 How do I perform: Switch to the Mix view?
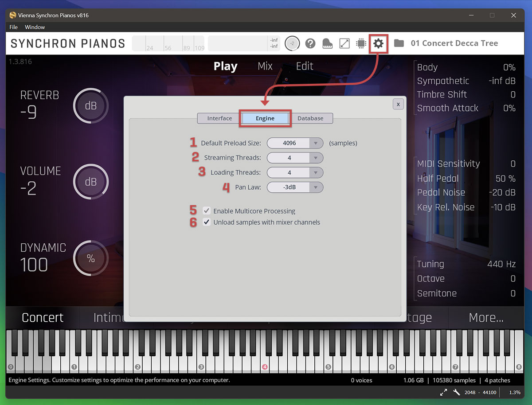265,66
